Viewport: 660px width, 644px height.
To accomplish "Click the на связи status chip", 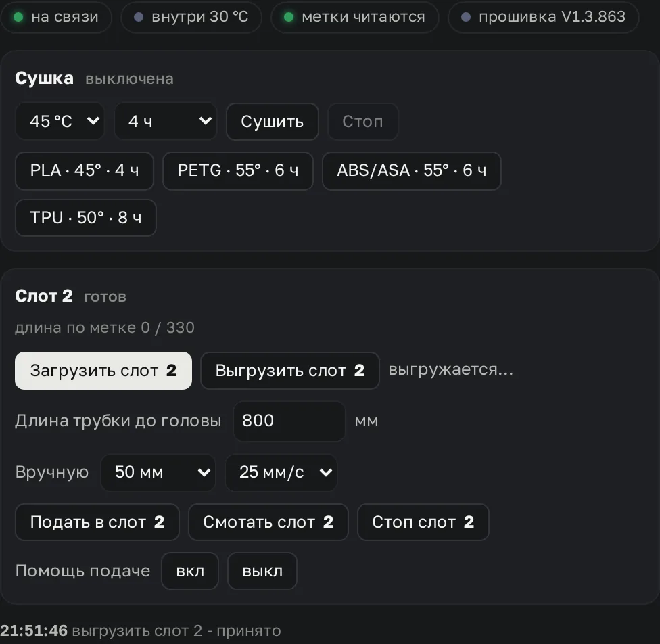I will coord(56,17).
